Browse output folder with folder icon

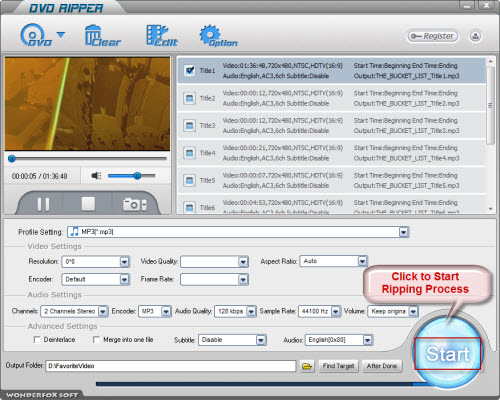click(x=307, y=366)
